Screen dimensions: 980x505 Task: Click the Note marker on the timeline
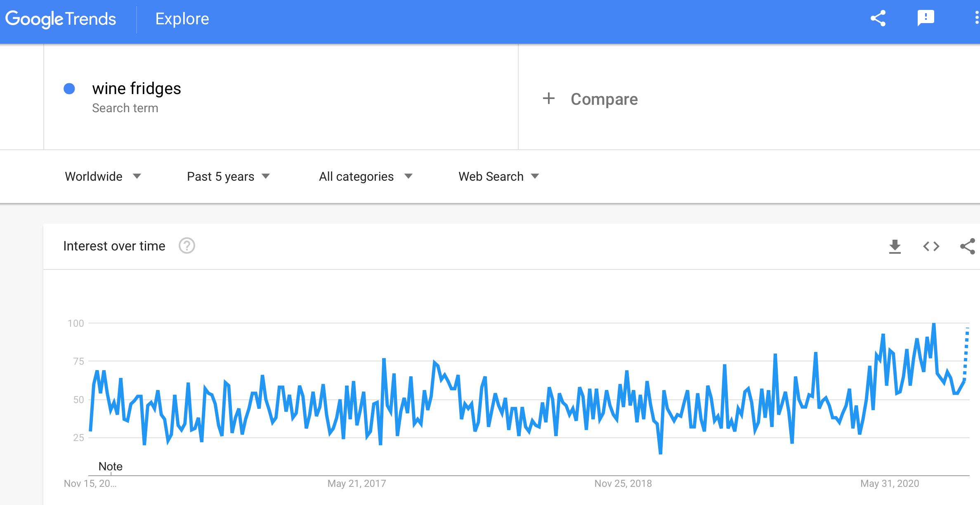tap(111, 467)
